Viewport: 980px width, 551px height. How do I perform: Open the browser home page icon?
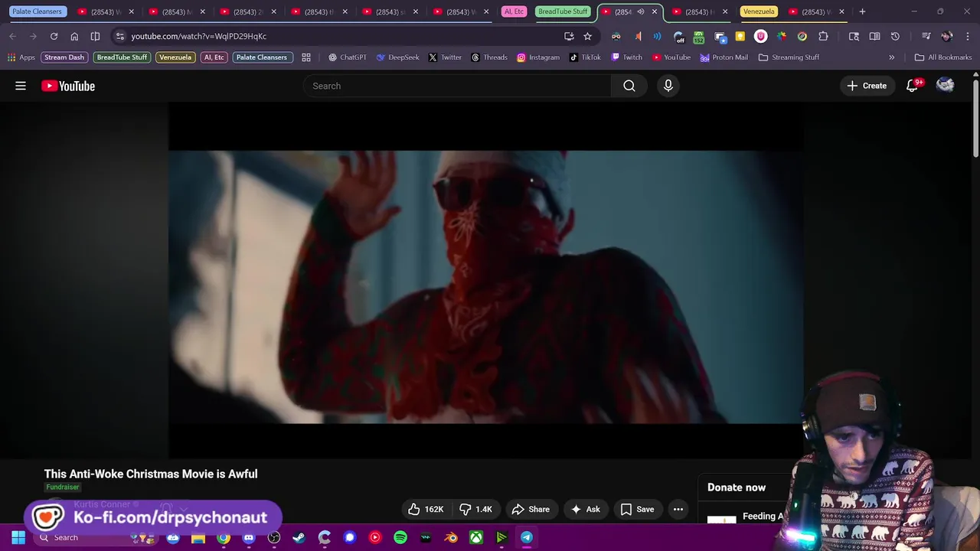(74, 36)
